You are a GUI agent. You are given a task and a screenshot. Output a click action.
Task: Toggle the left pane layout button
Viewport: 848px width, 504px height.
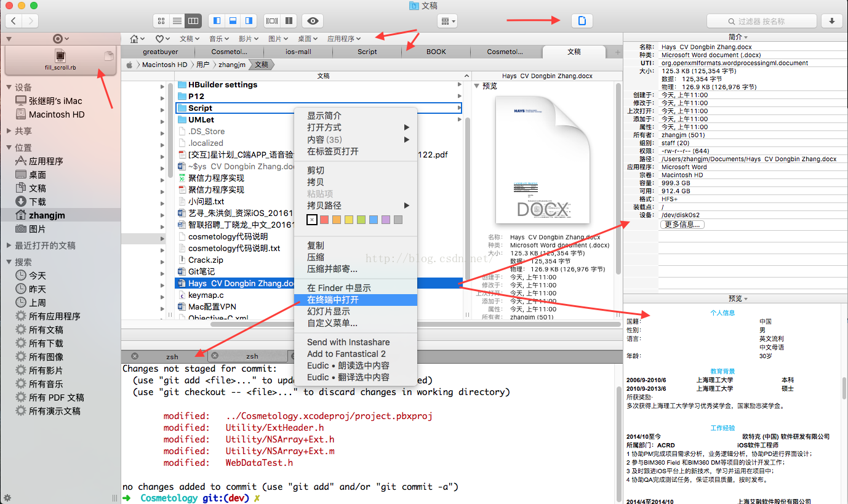tap(217, 21)
